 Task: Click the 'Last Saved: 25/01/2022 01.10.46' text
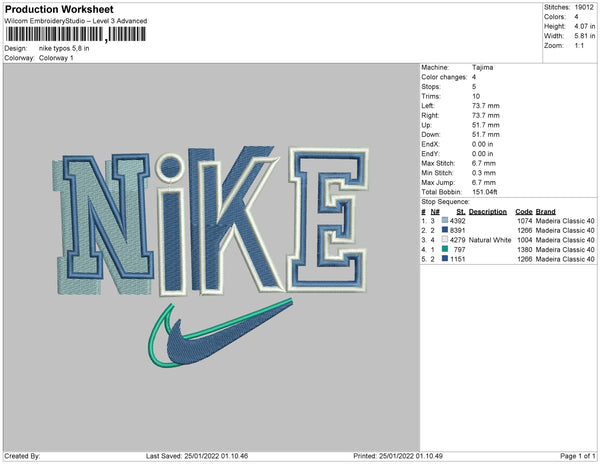[x=197, y=456]
